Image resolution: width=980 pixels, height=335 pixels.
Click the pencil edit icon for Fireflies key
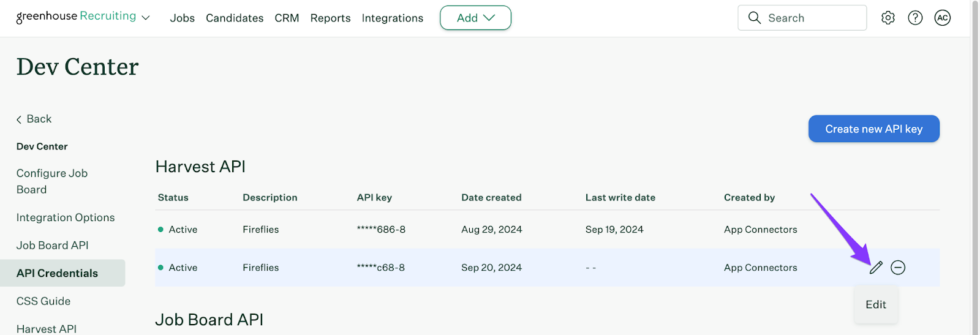876,268
